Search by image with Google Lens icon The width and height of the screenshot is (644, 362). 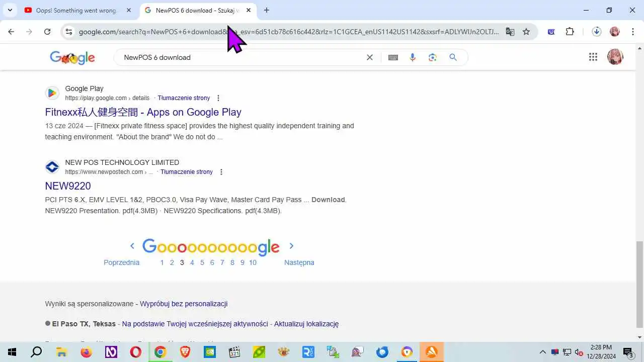pyautogui.click(x=433, y=57)
